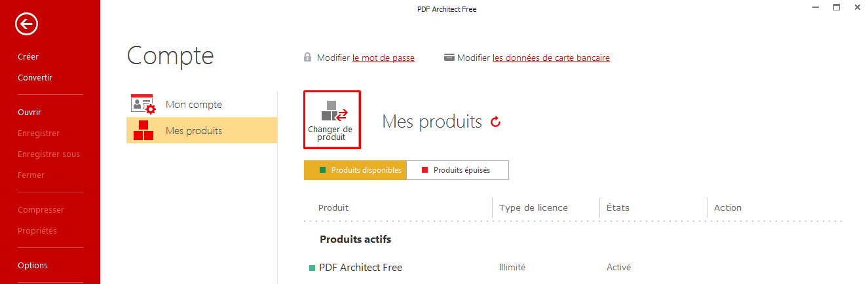This screenshot has width=868, height=284.
Task: Click the padlock icon beside Modifier
Action: [x=307, y=58]
